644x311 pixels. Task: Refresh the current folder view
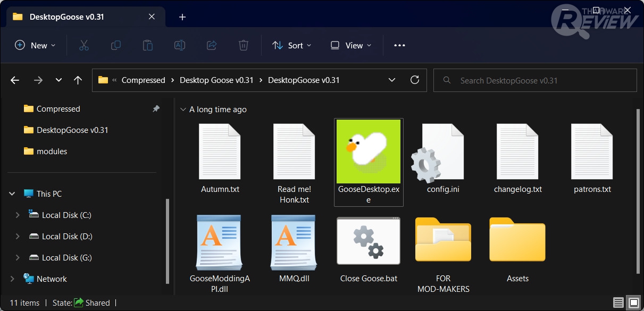415,80
